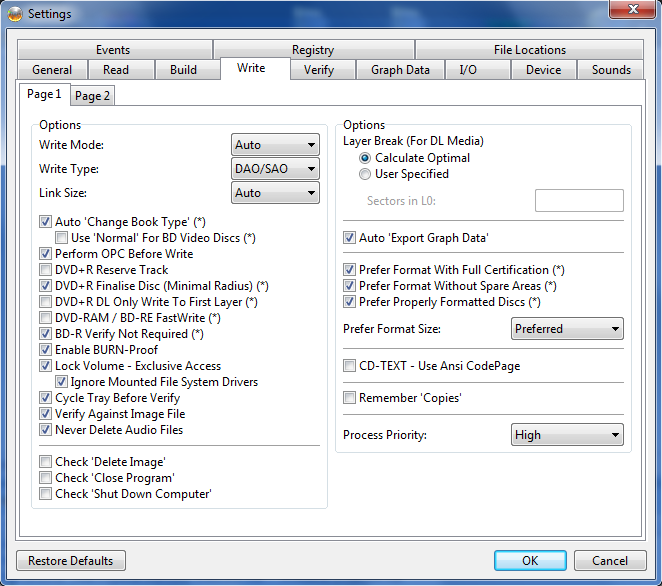This screenshot has width=662, height=586.
Task: Enable CD-TEXT Use Ansi CodePage
Action: [349, 366]
